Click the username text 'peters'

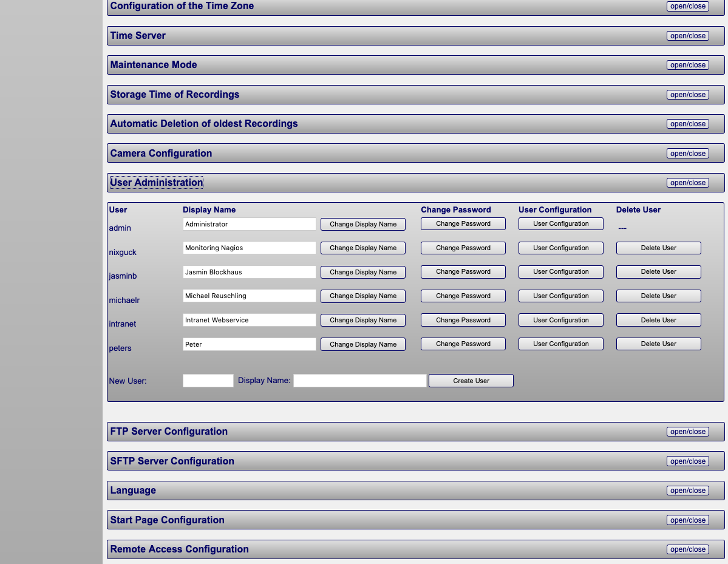pyautogui.click(x=120, y=348)
